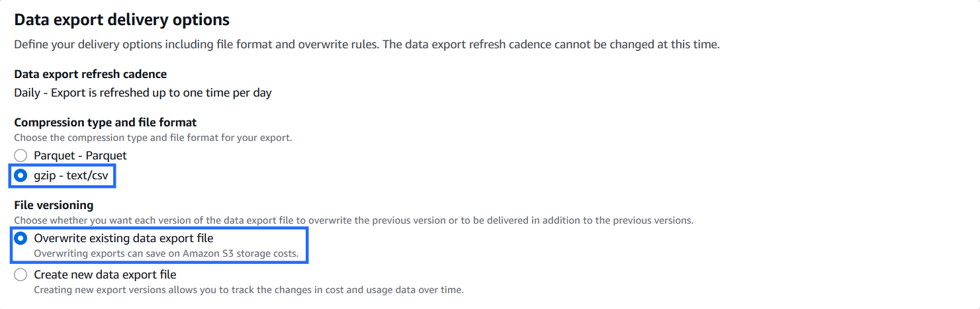This screenshot has height=309, width=980.
Task: Select the gzip - text/csv radio button
Action: coord(21,176)
